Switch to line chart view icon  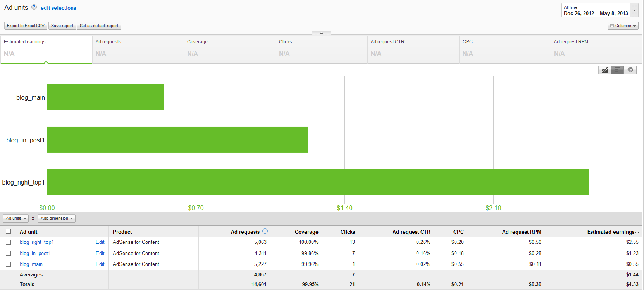(604, 70)
